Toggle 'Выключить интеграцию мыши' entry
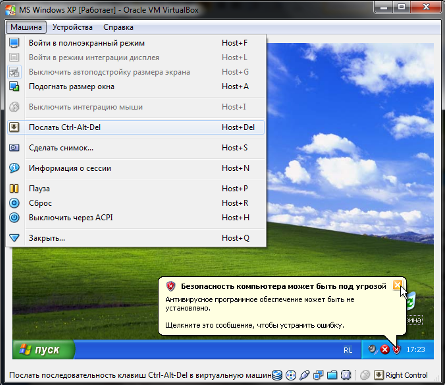445x385 pixels. [136, 107]
